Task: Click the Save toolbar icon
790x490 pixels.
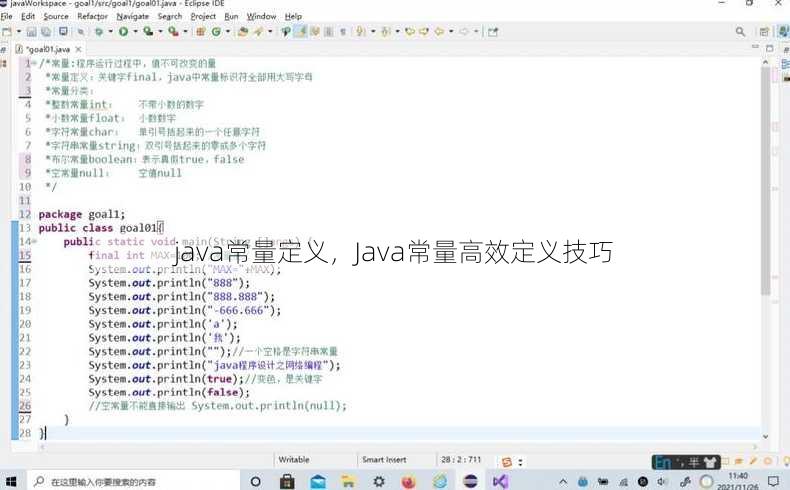Action: coord(32,32)
